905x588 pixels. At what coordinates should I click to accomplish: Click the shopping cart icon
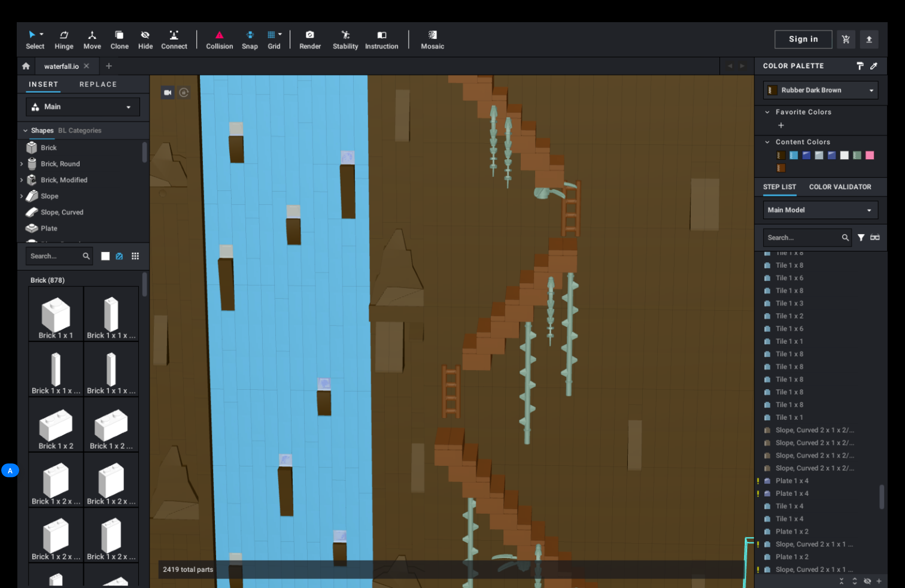(845, 39)
